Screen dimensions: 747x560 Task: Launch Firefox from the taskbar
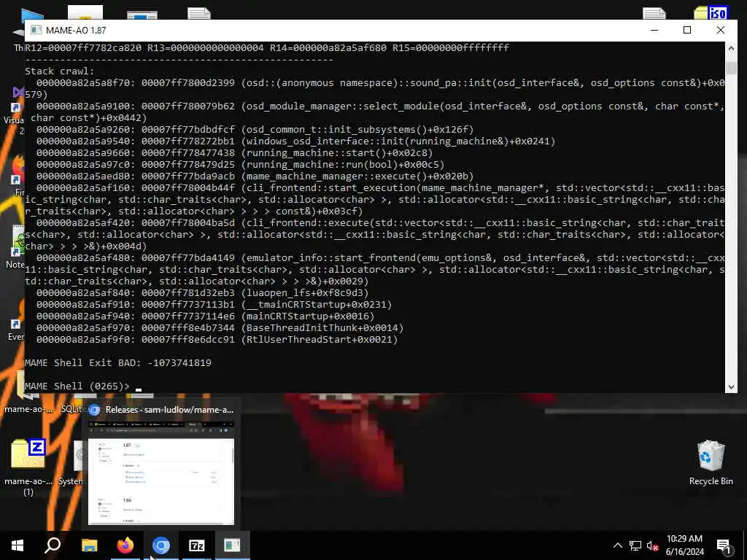click(x=125, y=545)
